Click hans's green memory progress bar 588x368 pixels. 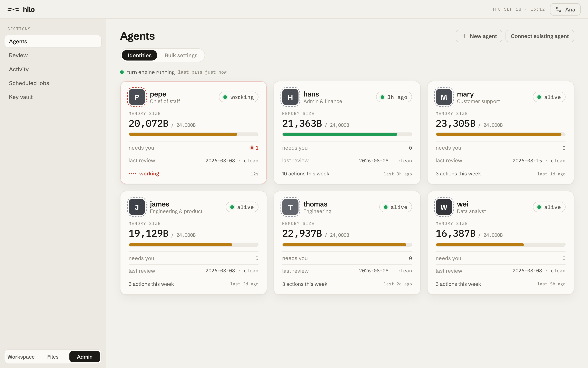point(347,134)
